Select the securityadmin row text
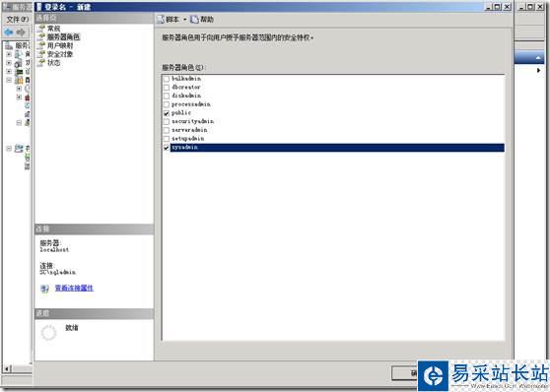The image size is (550, 392). point(192,122)
